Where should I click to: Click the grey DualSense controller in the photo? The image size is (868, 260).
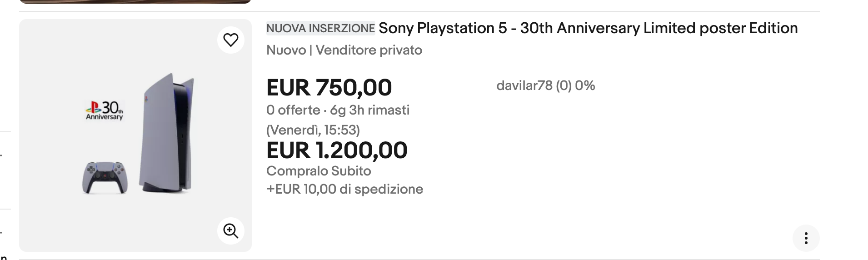coord(105,177)
